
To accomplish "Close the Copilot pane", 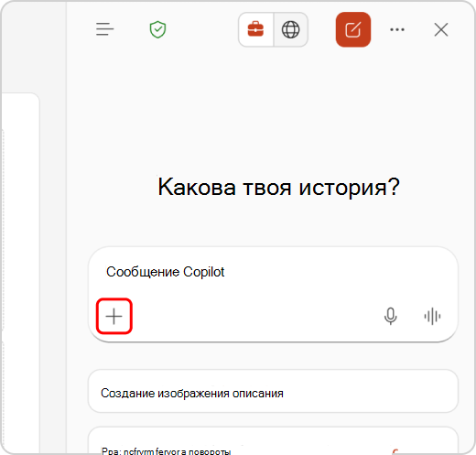I will [441, 29].
